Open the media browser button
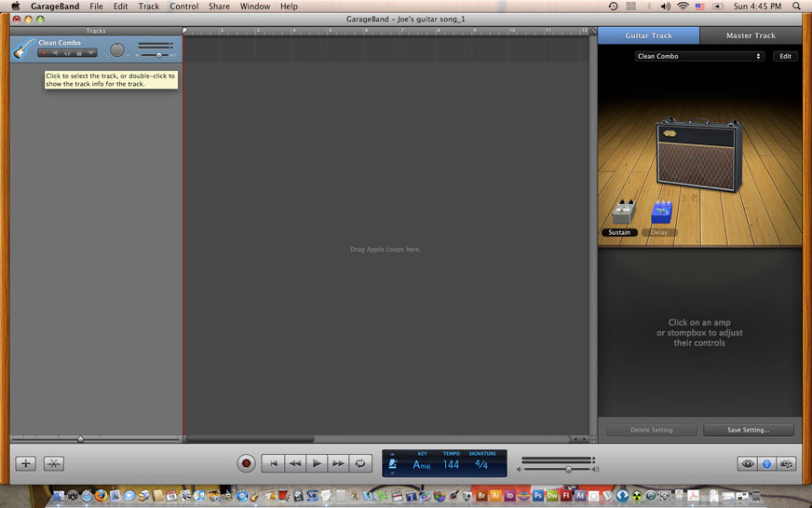Viewport: 812px width, 508px height. [787, 463]
